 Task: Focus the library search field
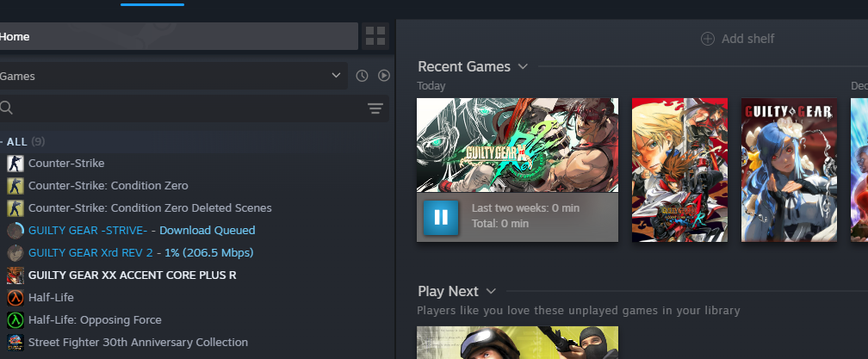tap(194, 108)
